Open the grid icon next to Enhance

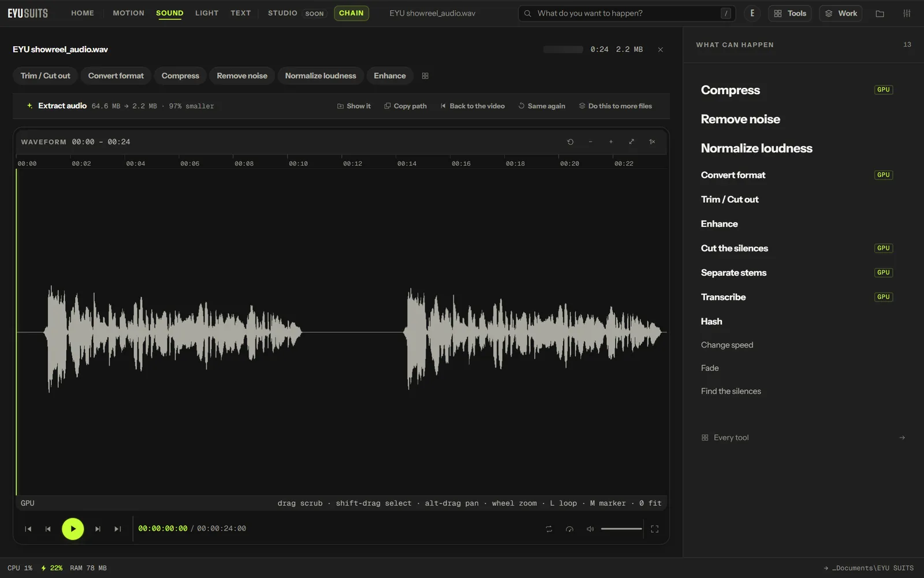(425, 76)
